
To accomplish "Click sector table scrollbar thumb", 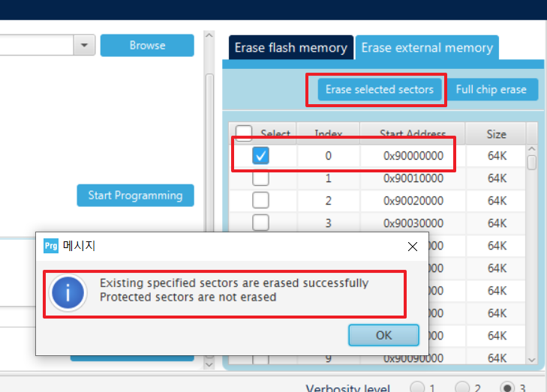I will pos(532,163).
